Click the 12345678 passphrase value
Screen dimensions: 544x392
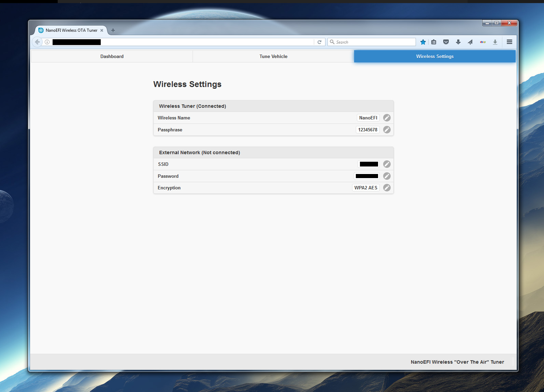tap(368, 130)
